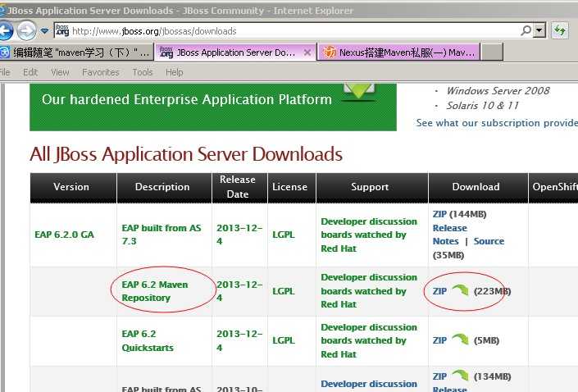
Task: Click "All JBoss Application Server Downloads" heading
Action: point(186,154)
